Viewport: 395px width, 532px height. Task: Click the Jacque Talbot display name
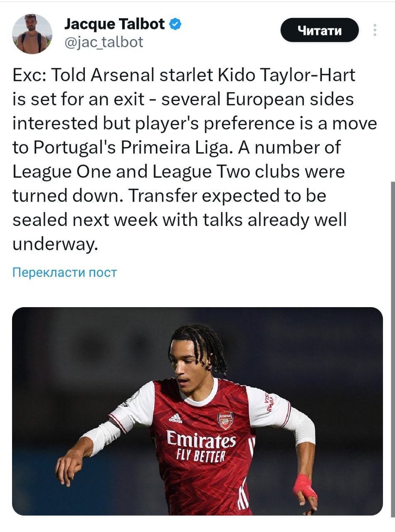tap(114, 24)
